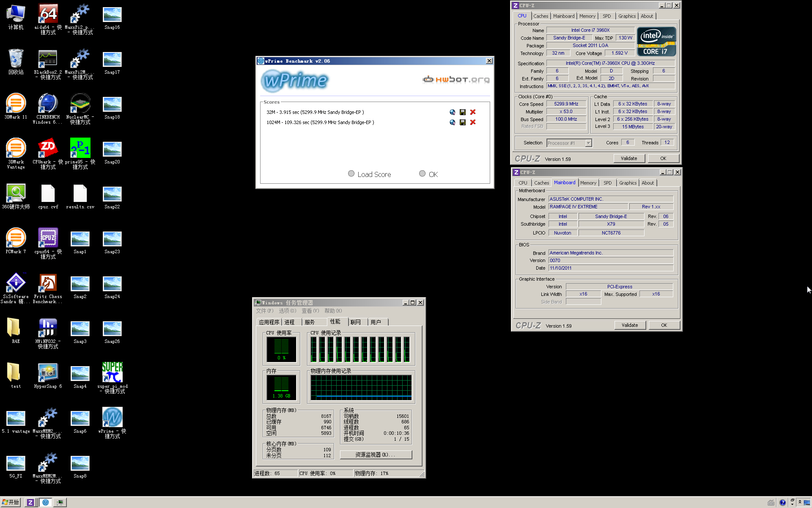Click the 1024M - 109.326 sec score row
Image resolution: width=812 pixels, height=508 pixels.
320,122
